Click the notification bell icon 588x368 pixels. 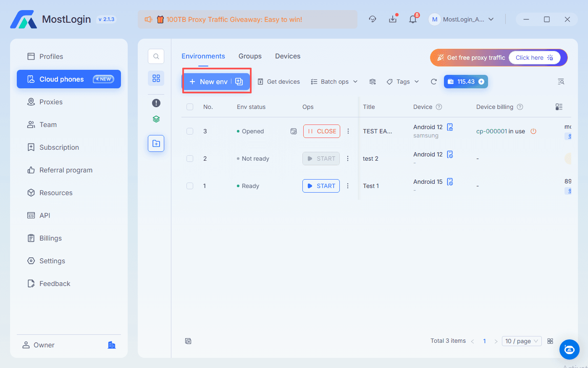pos(413,19)
